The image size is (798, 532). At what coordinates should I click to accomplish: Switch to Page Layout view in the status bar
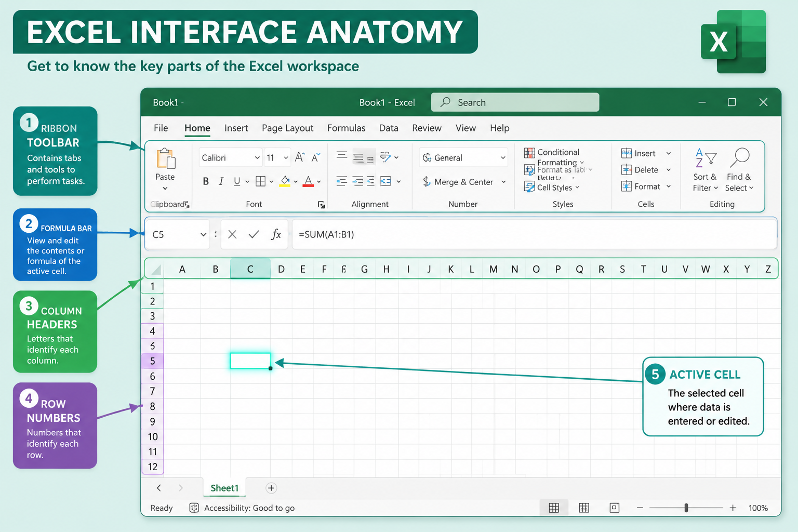point(584,508)
